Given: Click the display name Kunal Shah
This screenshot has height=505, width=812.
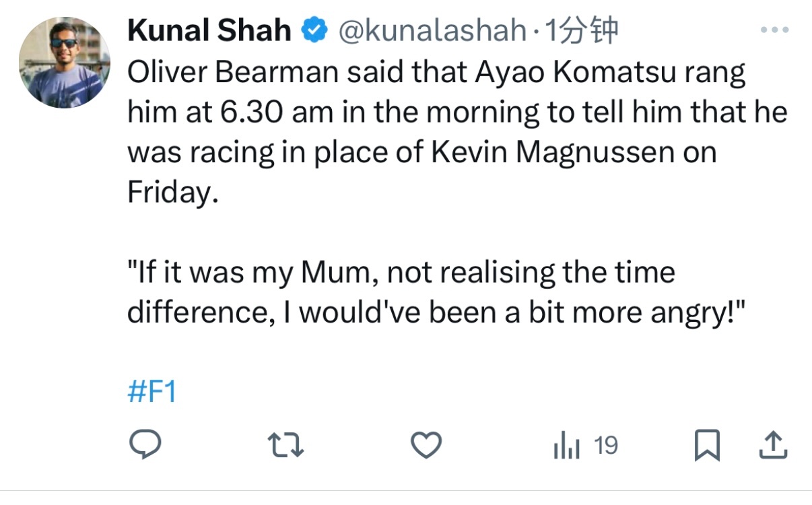Looking at the screenshot, I should [x=209, y=30].
